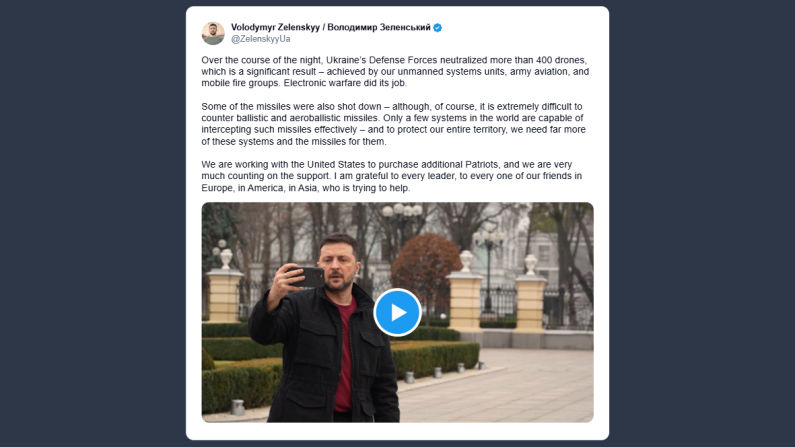The width and height of the screenshot is (795, 447).
Task: Click the dark background left of tweet card
Action: click(93, 223)
